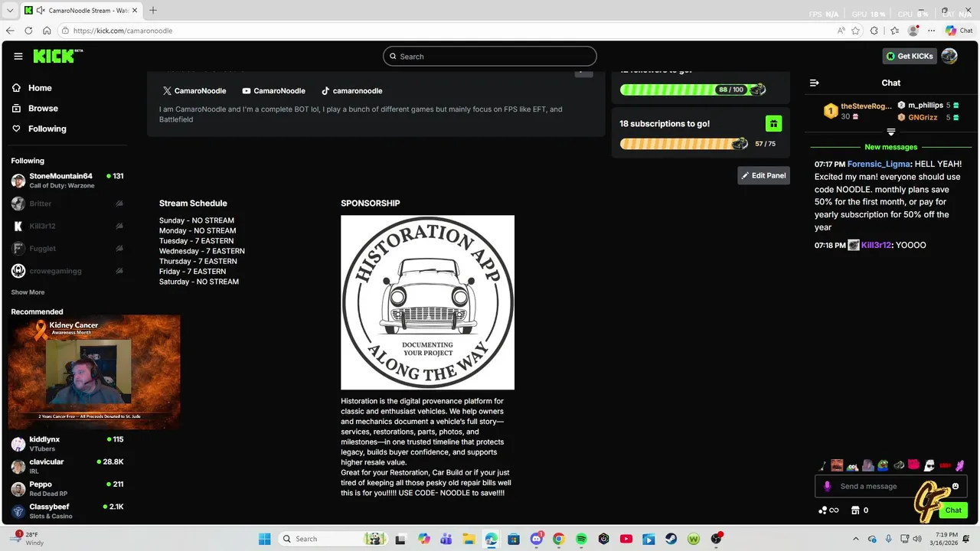Open clavicular recommended channel

pos(67,466)
